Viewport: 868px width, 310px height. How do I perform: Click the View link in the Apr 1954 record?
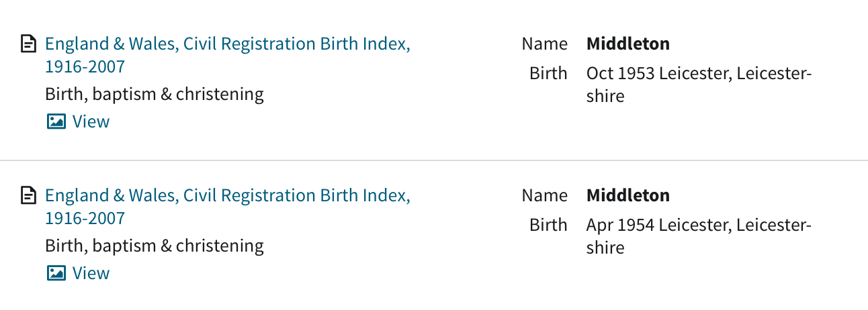tap(91, 273)
